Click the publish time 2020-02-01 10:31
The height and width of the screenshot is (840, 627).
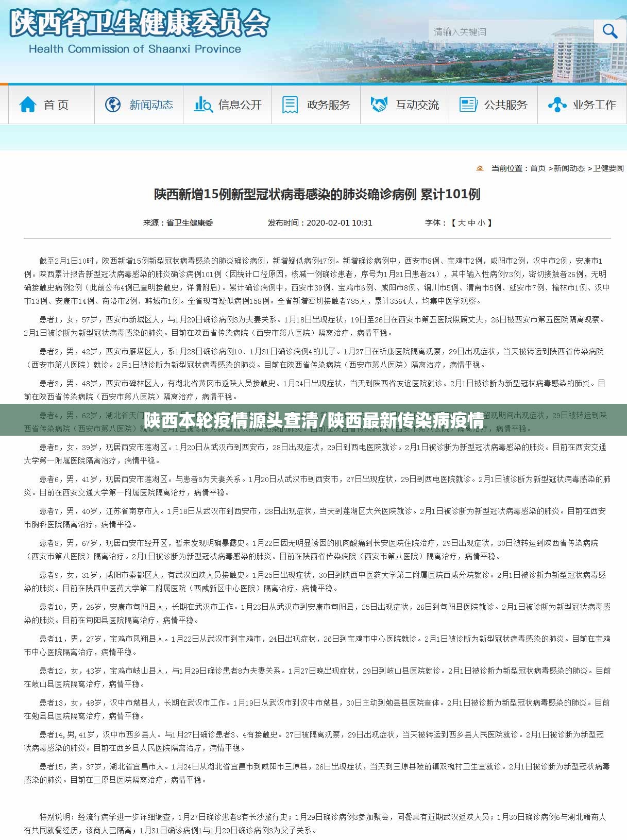click(x=320, y=223)
